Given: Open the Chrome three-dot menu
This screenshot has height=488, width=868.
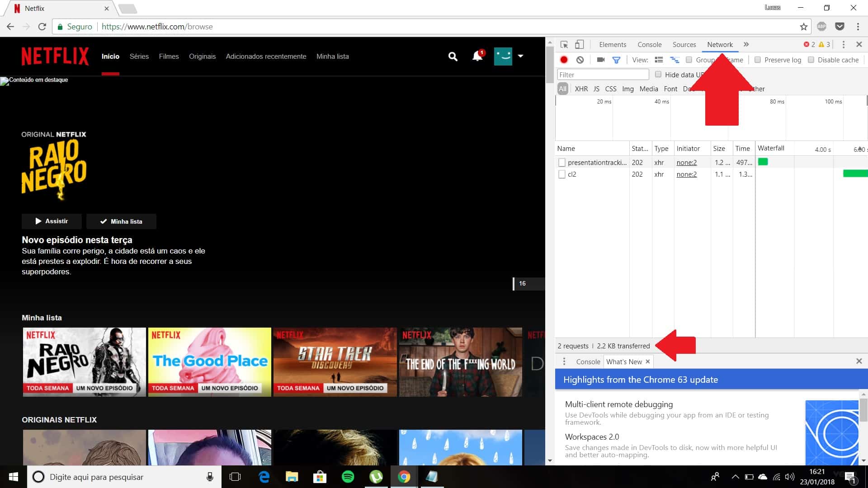Looking at the screenshot, I should point(858,27).
